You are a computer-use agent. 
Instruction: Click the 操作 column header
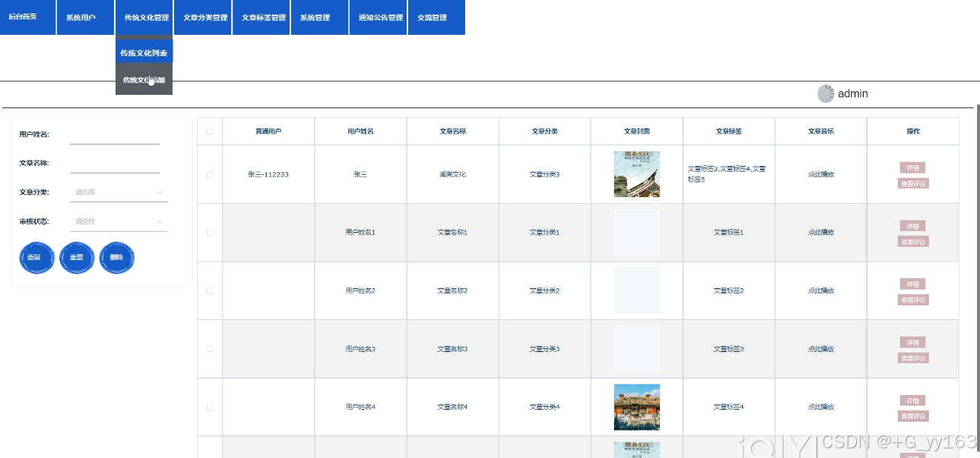pos(913,131)
